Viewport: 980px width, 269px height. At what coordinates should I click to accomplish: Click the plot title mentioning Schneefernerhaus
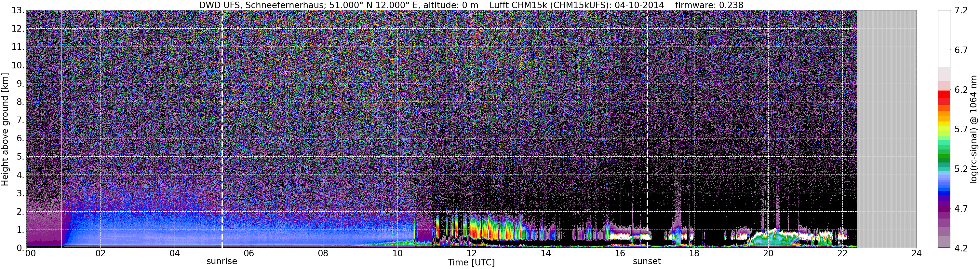tap(471, 5)
